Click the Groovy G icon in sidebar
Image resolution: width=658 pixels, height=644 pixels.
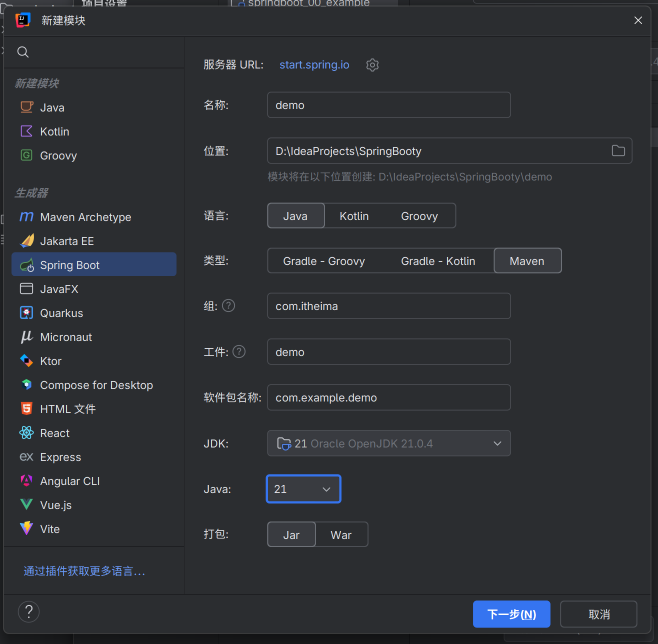(26, 155)
